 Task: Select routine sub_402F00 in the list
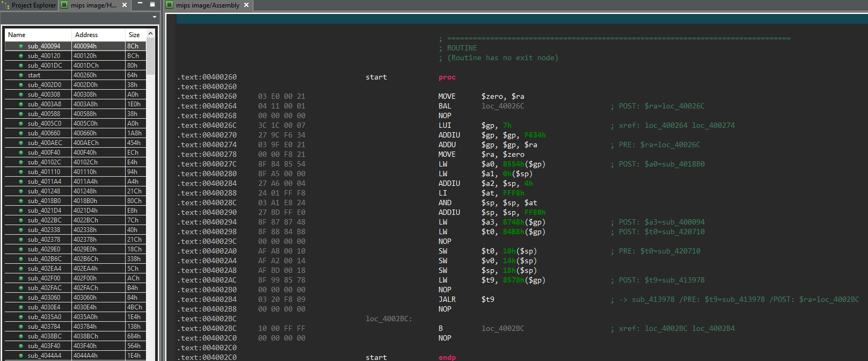click(75, 278)
